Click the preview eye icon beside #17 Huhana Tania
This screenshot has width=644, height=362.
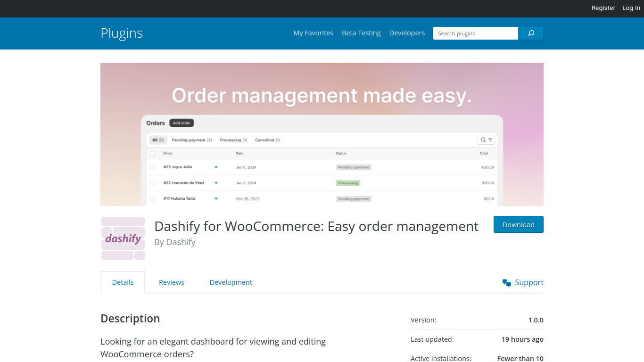pyautogui.click(x=216, y=198)
